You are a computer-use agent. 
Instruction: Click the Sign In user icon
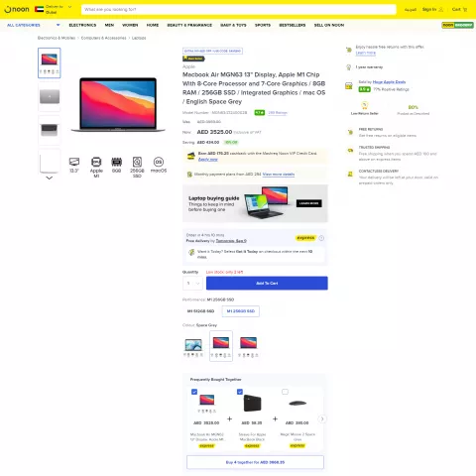click(441, 9)
